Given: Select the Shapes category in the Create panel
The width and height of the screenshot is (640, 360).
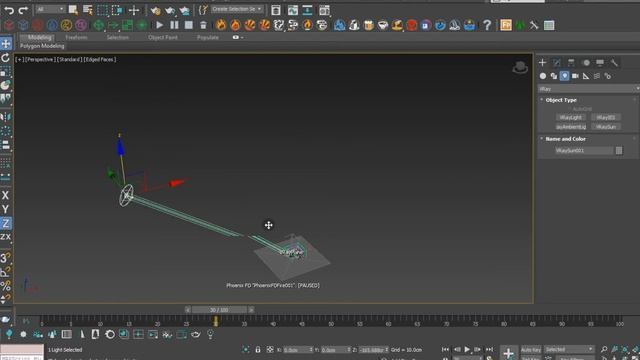Looking at the screenshot, I should [x=553, y=76].
